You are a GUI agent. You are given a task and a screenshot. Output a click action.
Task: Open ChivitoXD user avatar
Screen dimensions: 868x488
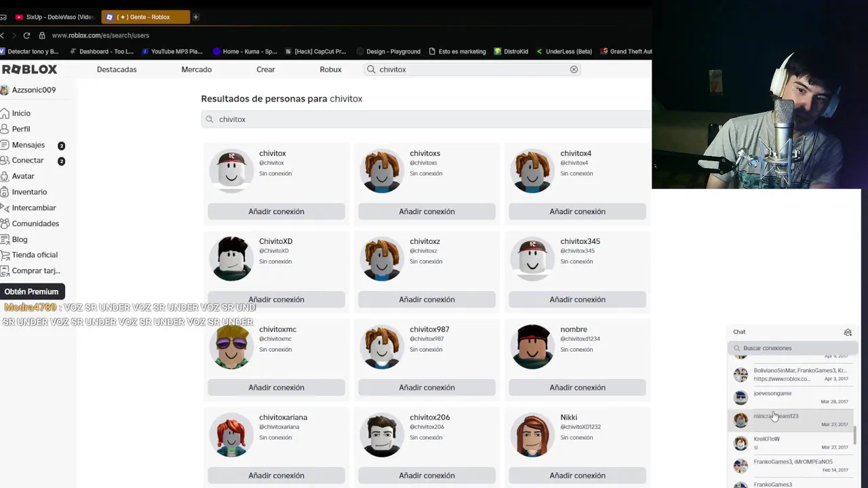tap(231, 259)
